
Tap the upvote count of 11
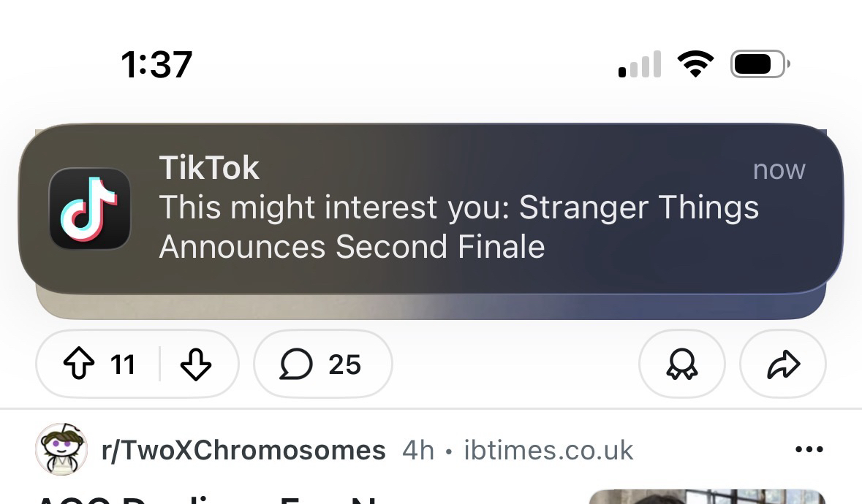click(x=123, y=364)
